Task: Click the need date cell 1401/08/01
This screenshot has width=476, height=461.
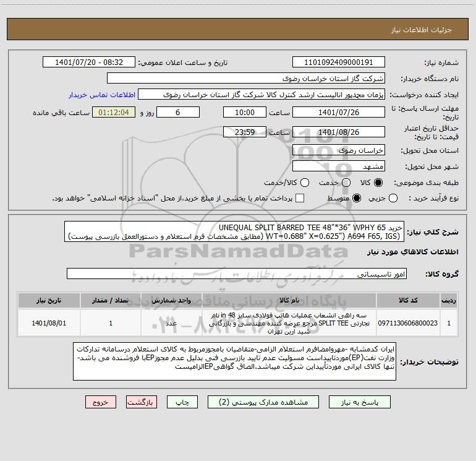Action: point(49,323)
